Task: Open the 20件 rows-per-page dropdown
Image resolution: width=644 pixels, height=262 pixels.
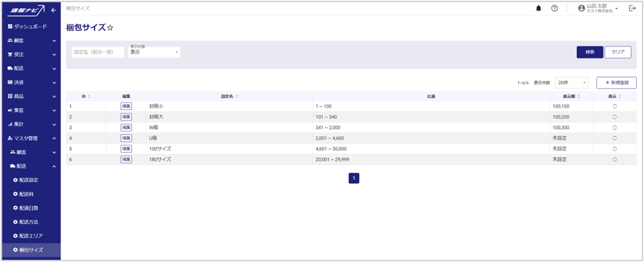Action: pos(571,83)
